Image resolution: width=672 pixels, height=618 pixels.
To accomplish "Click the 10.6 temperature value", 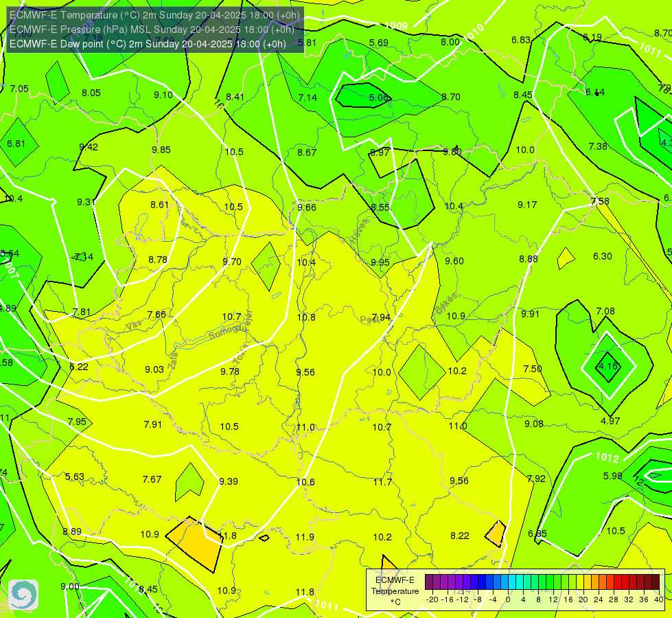I will click(305, 483).
